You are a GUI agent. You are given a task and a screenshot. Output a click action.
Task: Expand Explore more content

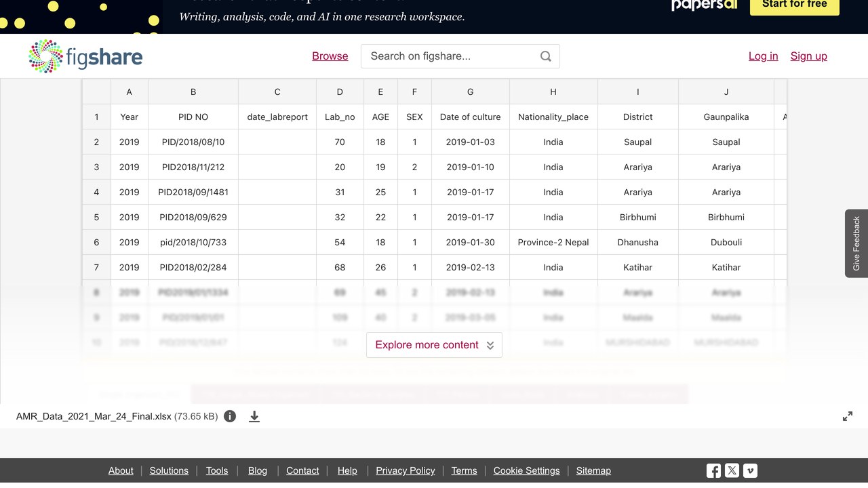(434, 345)
